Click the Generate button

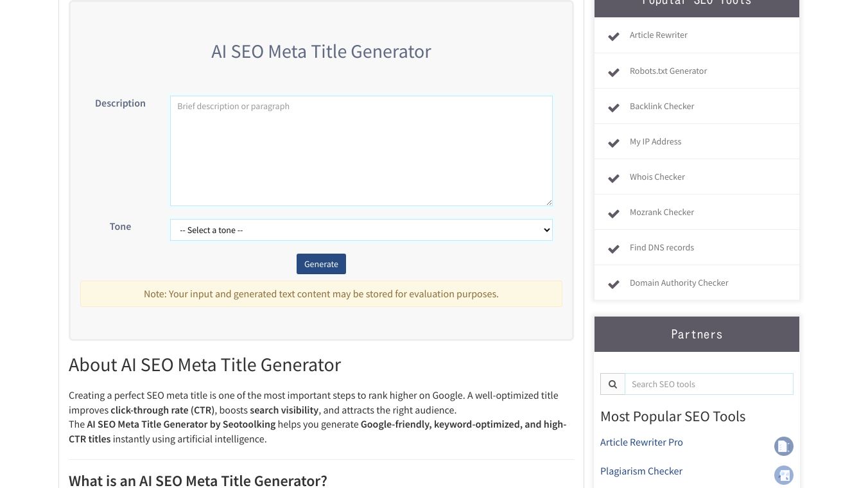click(321, 264)
